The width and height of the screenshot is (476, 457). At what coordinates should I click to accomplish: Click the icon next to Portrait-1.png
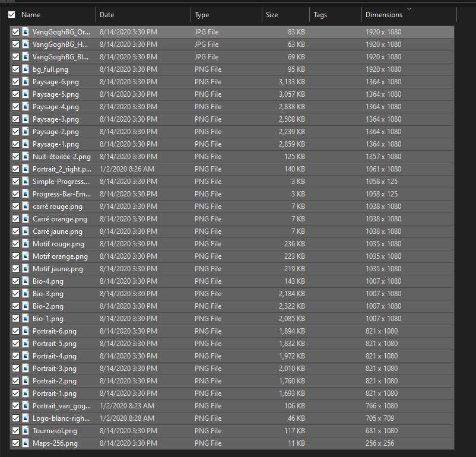point(26,393)
